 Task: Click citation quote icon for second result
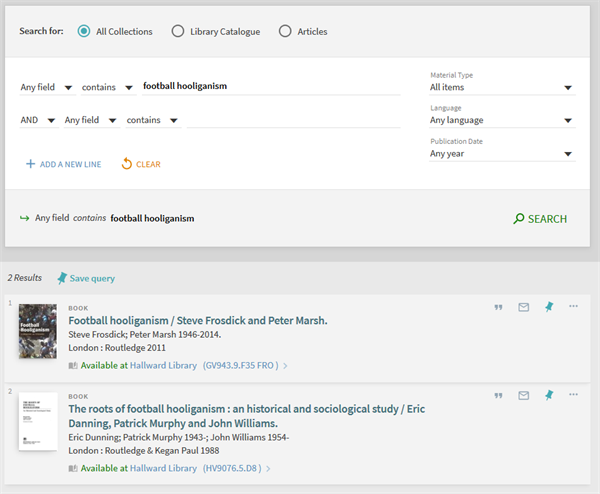498,395
